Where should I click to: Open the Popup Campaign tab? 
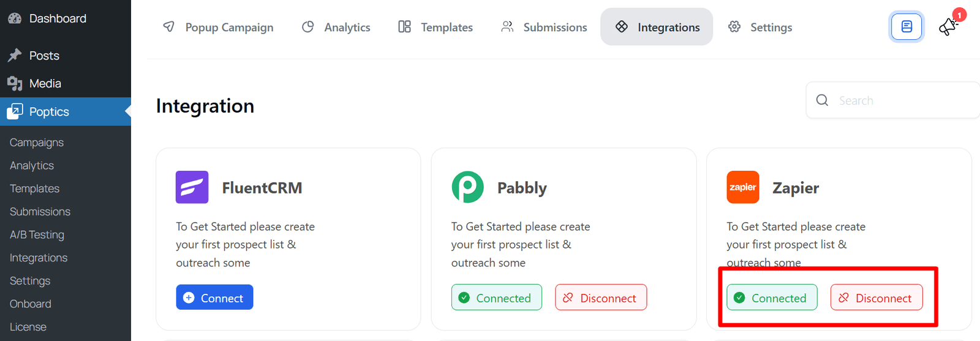(218, 27)
